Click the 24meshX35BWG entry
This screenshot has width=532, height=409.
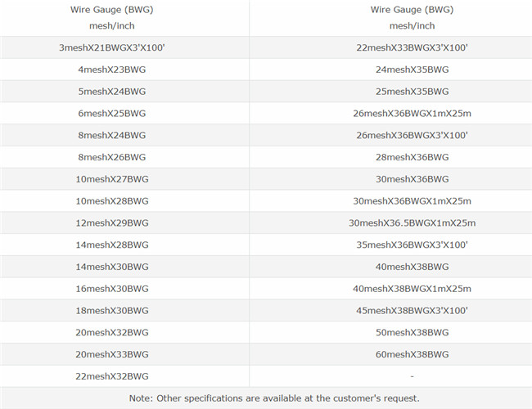pos(412,70)
